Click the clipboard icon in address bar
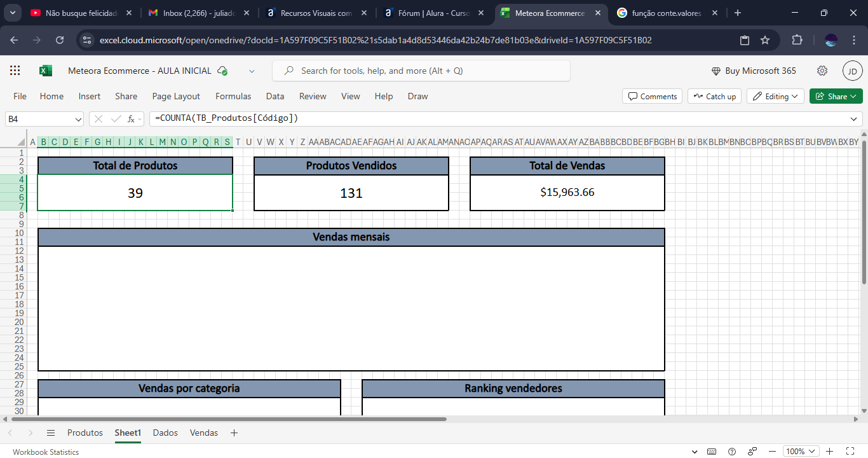Viewport: 868px width, 458px height. coord(745,40)
